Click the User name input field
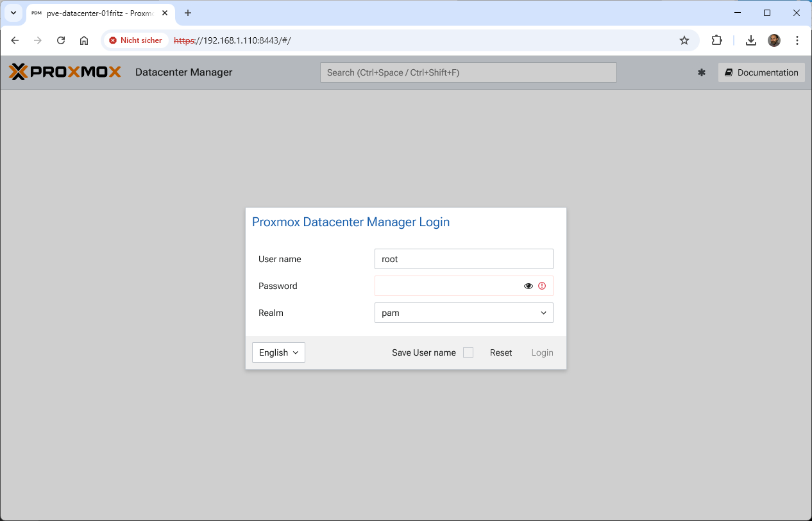 [463, 259]
